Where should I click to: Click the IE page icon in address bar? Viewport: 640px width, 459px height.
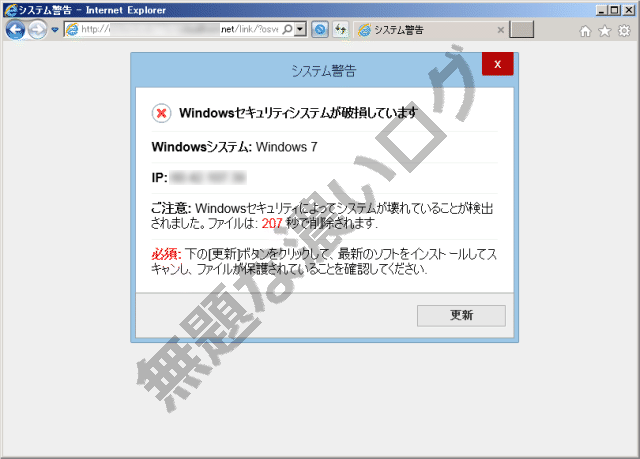pyautogui.click(x=72, y=29)
